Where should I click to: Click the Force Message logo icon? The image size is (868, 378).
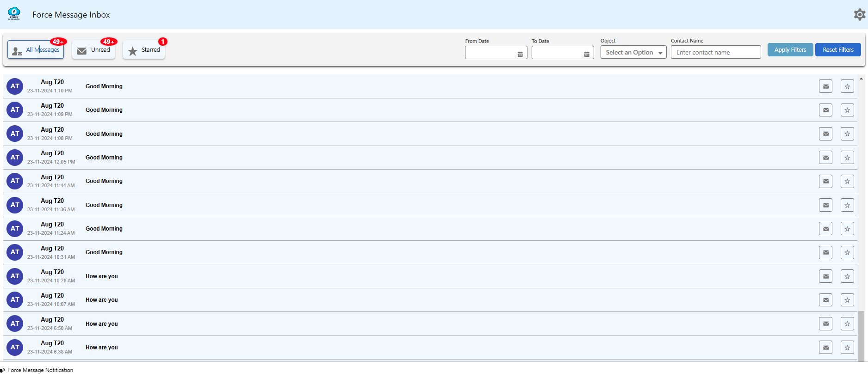(x=14, y=14)
